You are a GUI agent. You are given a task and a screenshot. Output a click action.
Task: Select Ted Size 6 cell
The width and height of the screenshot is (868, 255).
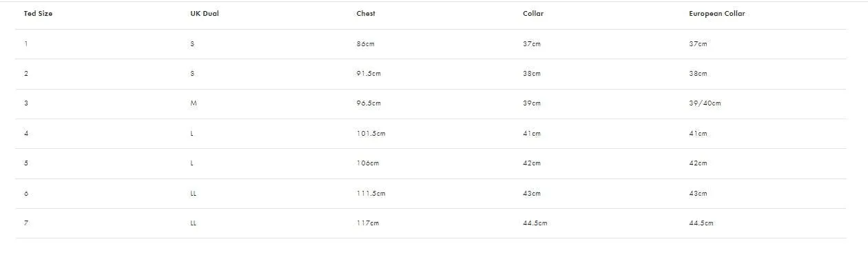(x=25, y=194)
